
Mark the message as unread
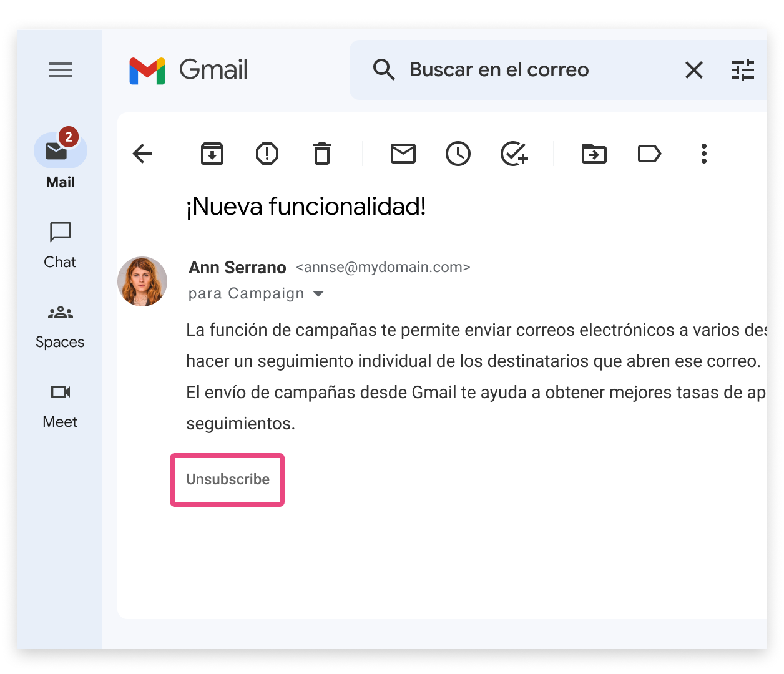click(x=403, y=154)
